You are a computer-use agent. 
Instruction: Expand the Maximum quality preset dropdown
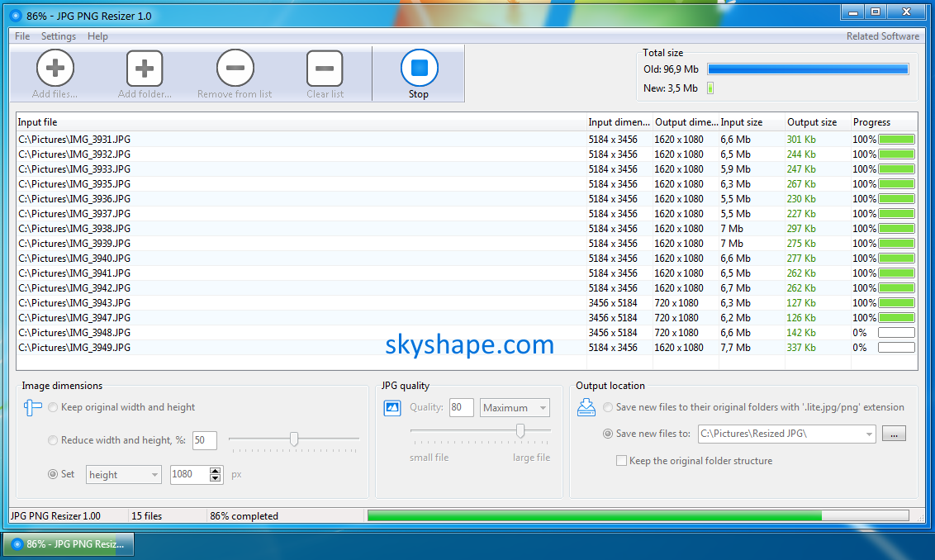[x=515, y=407]
